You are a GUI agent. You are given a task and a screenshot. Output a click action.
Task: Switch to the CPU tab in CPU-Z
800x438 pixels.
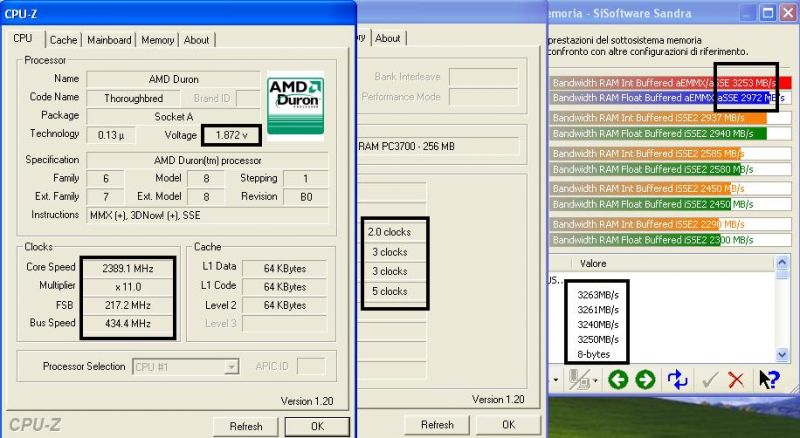pos(23,38)
